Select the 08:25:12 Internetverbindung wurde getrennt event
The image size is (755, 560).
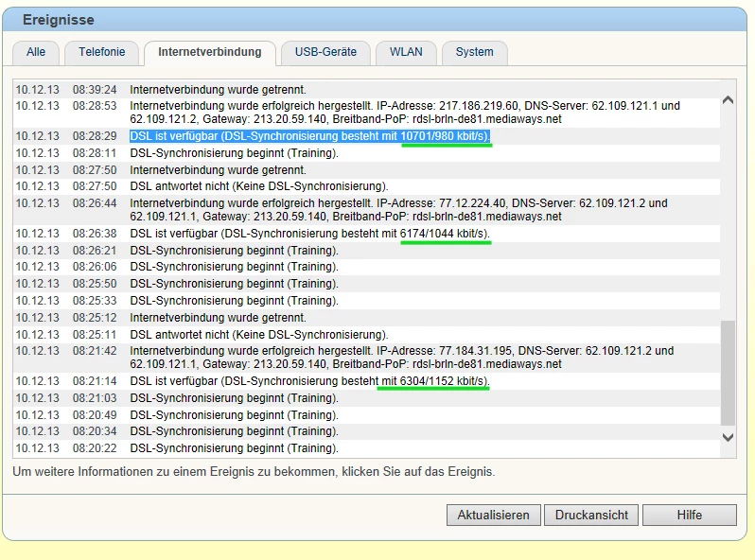(x=366, y=318)
